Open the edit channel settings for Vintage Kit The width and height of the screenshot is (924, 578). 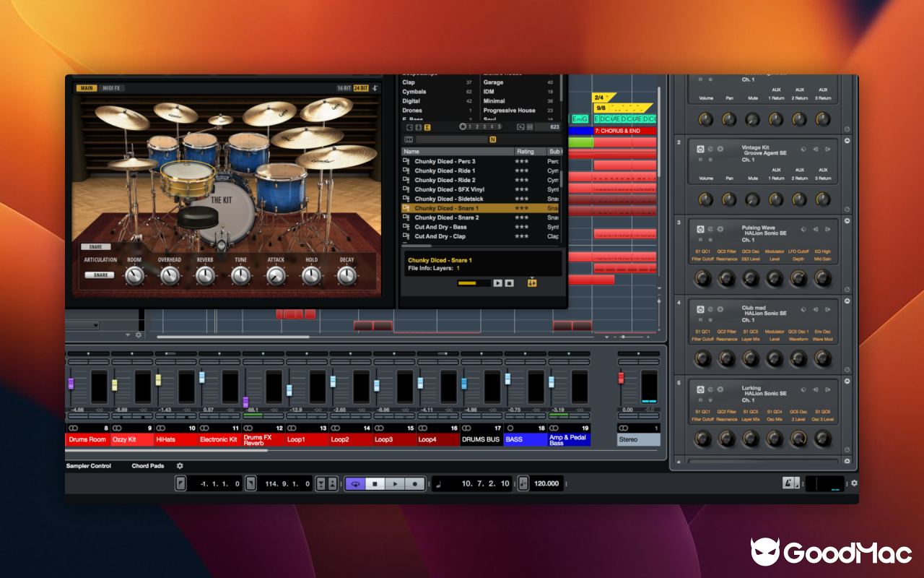coord(710,149)
